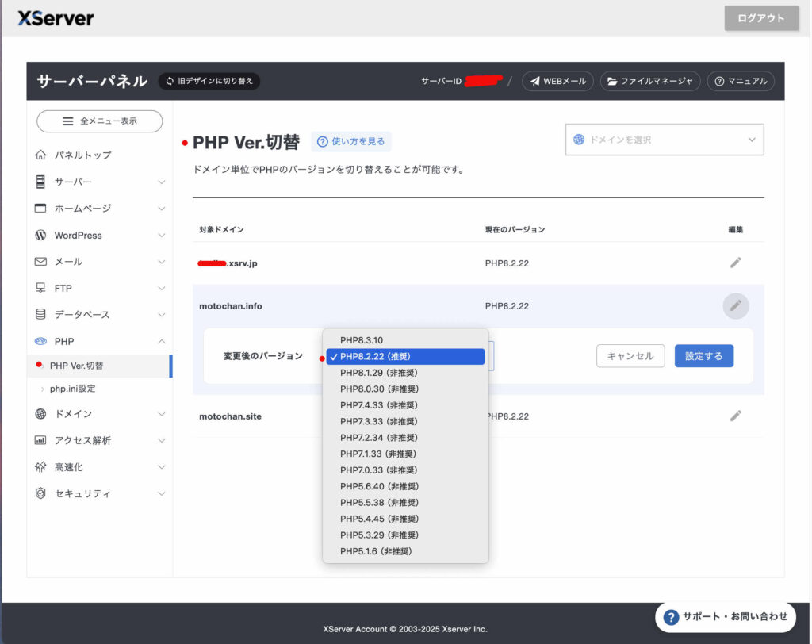Edit PHP version for xsrv.jp domain
This screenshot has height=644, width=812.
(735, 263)
